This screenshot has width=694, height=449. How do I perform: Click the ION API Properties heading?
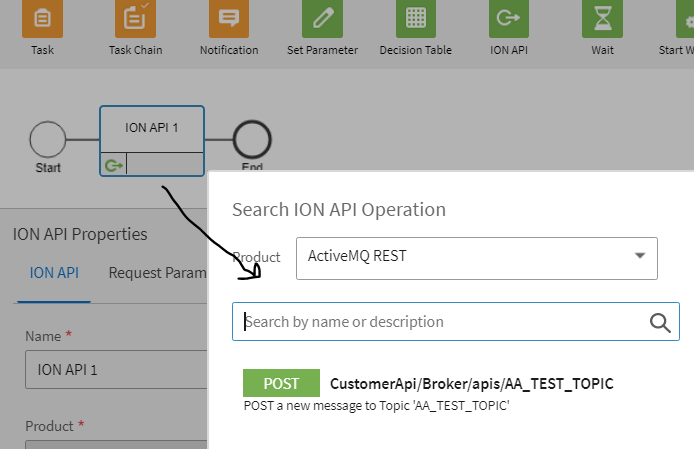(x=80, y=234)
